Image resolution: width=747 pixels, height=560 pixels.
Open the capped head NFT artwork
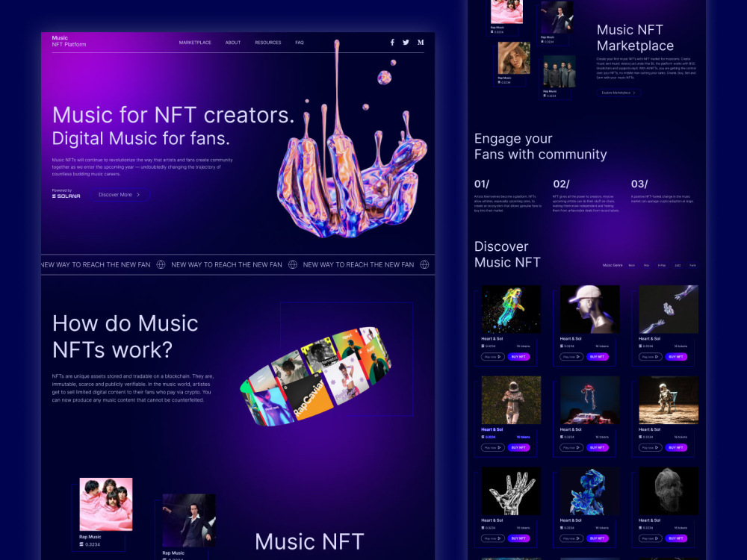click(590, 310)
